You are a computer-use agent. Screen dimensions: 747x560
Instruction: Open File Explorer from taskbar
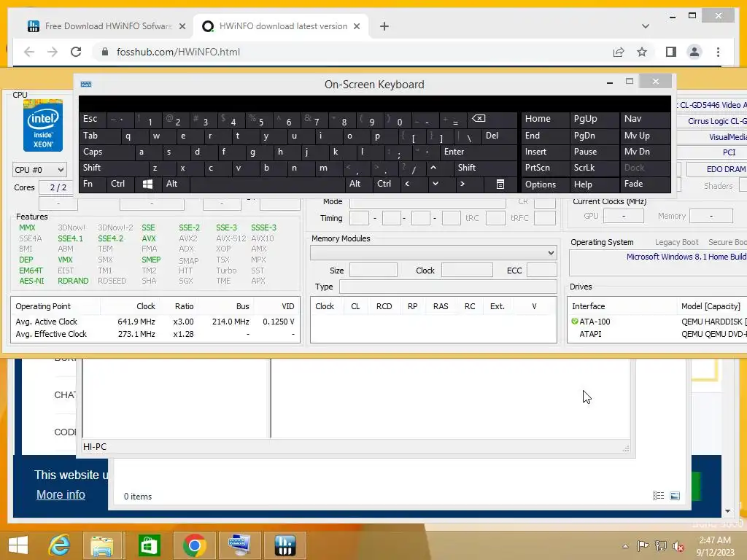tap(102, 545)
